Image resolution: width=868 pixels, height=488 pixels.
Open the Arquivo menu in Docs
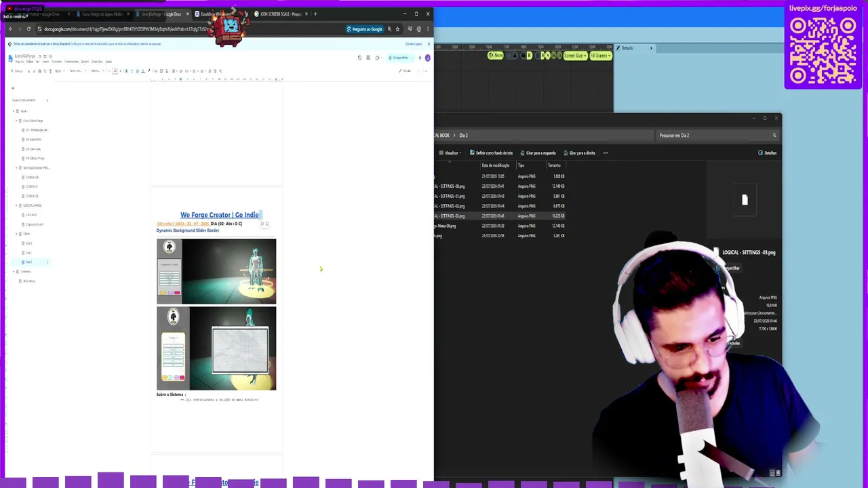[20, 62]
